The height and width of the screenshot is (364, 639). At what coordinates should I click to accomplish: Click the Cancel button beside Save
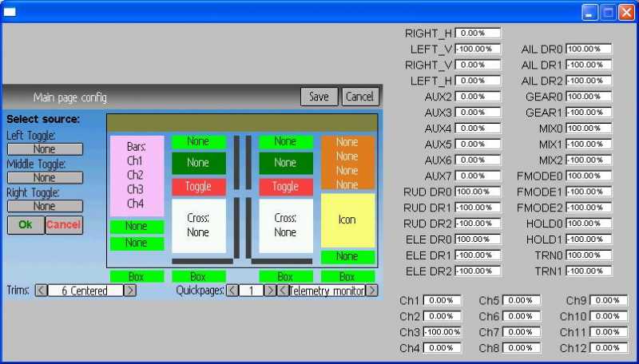click(360, 97)
